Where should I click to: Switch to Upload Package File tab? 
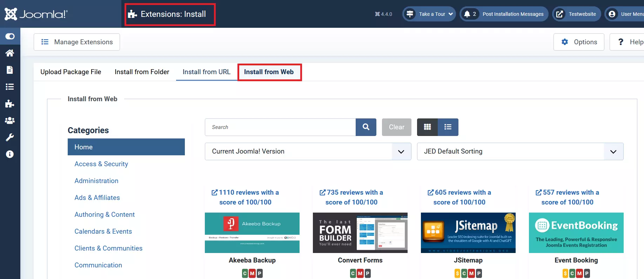pos(71,72)
